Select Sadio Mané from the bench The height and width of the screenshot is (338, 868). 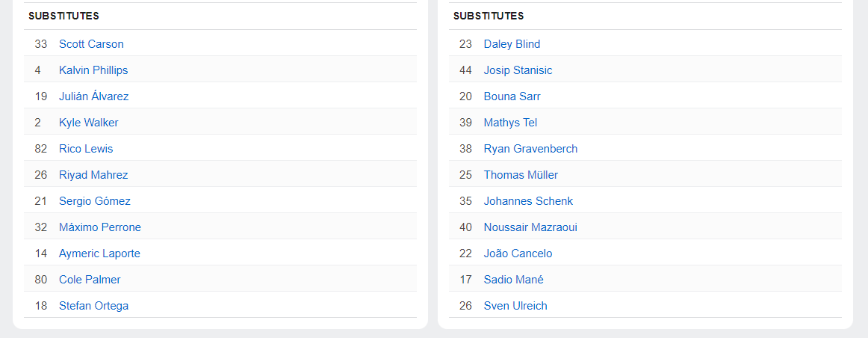pos(513,280)
